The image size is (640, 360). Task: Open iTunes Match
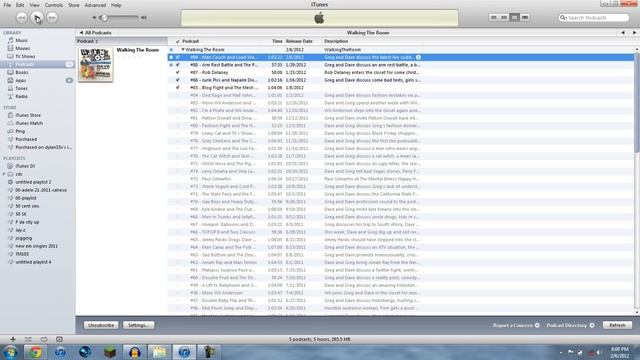tap(29, 123)
